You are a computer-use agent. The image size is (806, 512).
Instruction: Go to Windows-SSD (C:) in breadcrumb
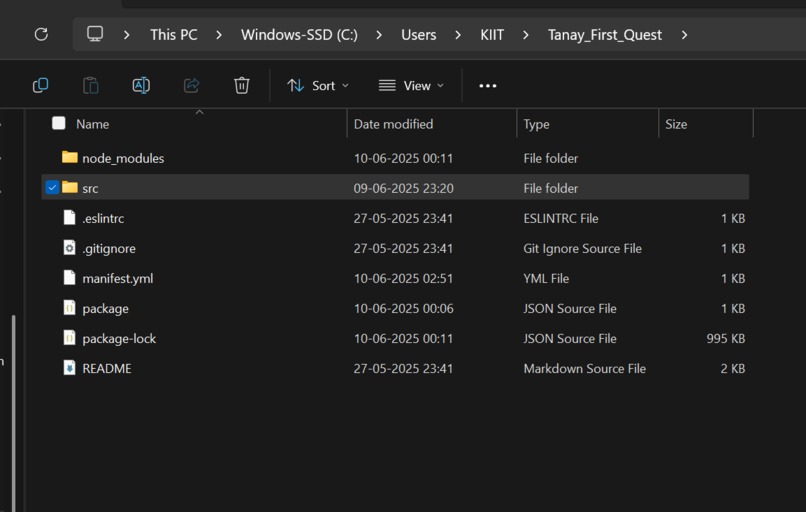pos(299,35)
